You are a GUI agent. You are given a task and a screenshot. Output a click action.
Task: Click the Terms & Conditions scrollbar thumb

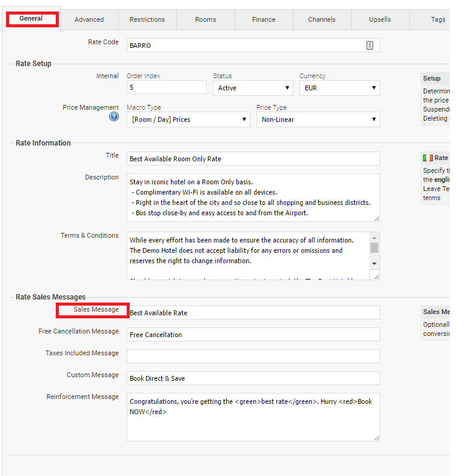coord(374,248)
